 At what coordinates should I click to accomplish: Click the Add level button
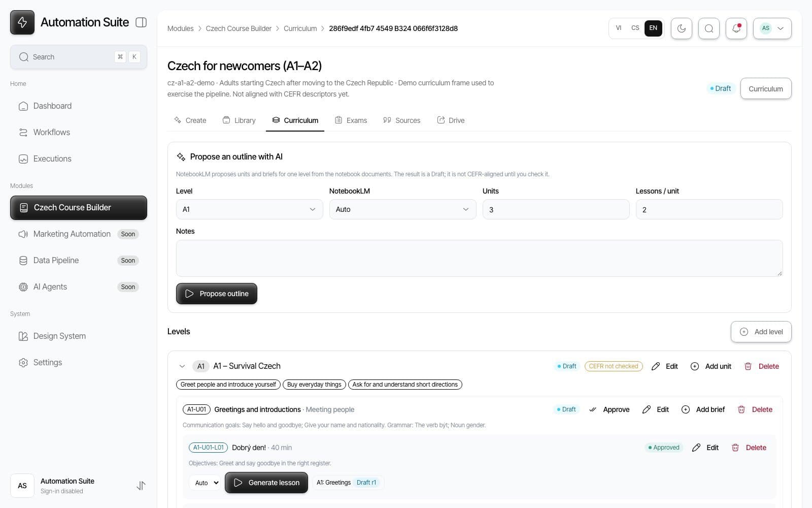point(761,332)
